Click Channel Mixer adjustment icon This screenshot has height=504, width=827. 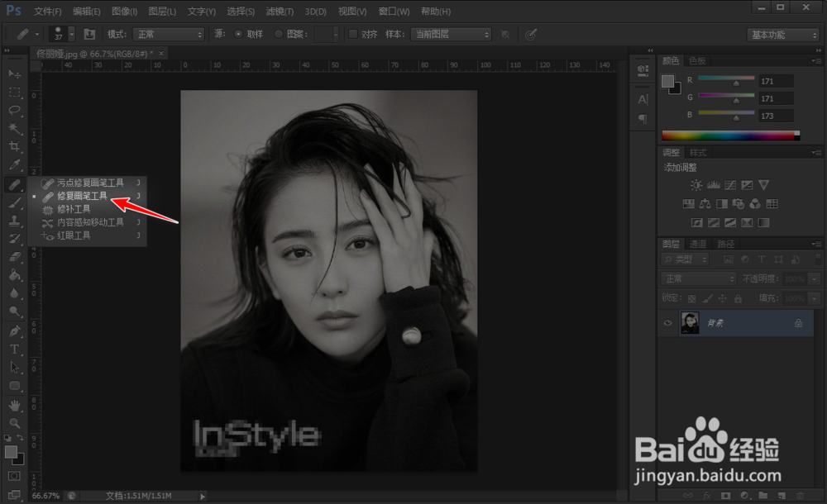coord(755,203)
